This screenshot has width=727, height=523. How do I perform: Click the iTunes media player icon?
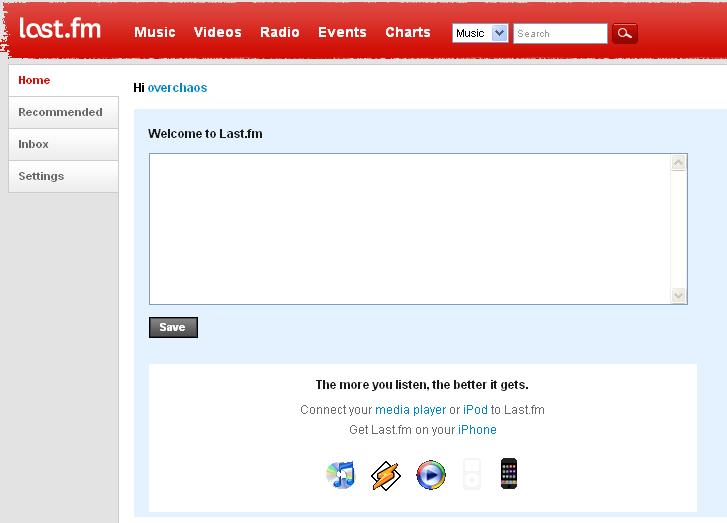pos(341,474)
